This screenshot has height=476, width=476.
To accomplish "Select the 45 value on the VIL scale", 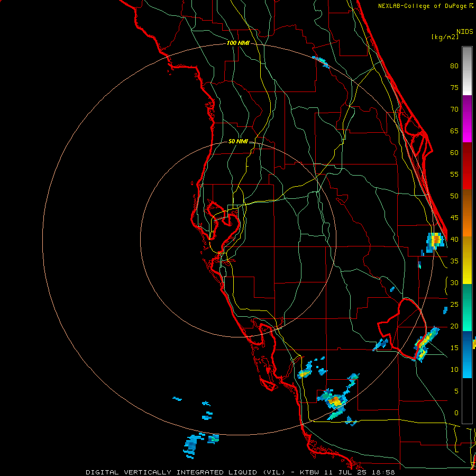I will (454, 218).
